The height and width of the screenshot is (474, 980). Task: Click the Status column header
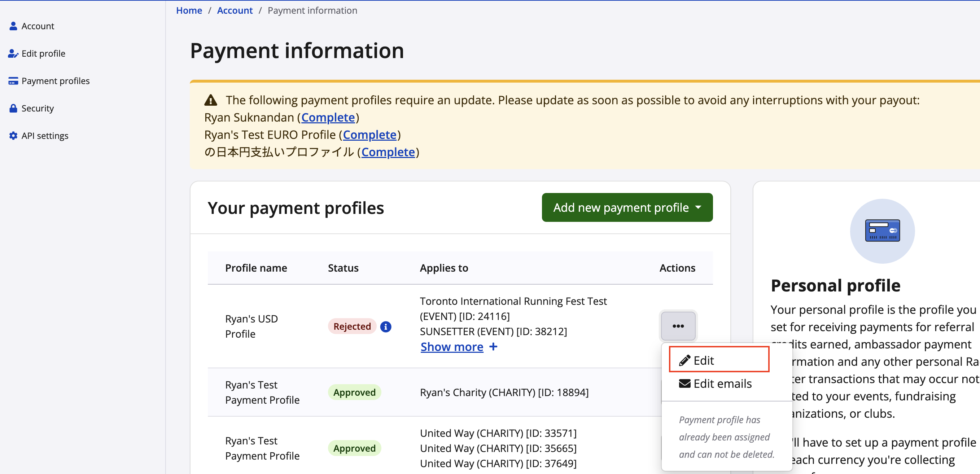(343, 268)
